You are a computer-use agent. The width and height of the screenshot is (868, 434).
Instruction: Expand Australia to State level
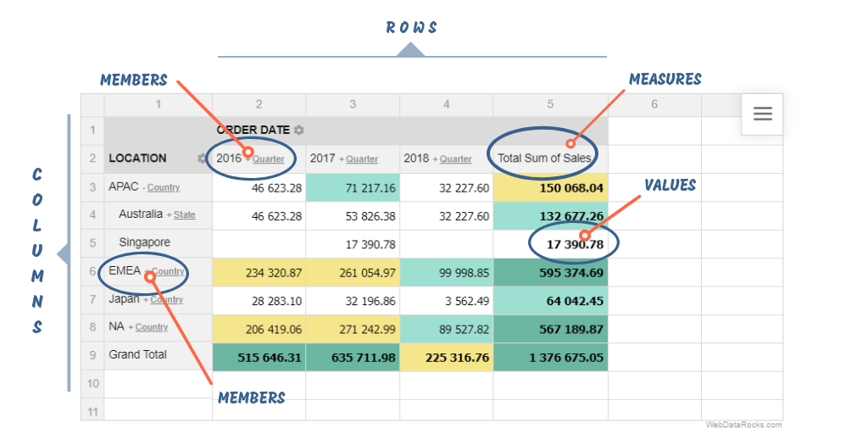coord(182,215)
